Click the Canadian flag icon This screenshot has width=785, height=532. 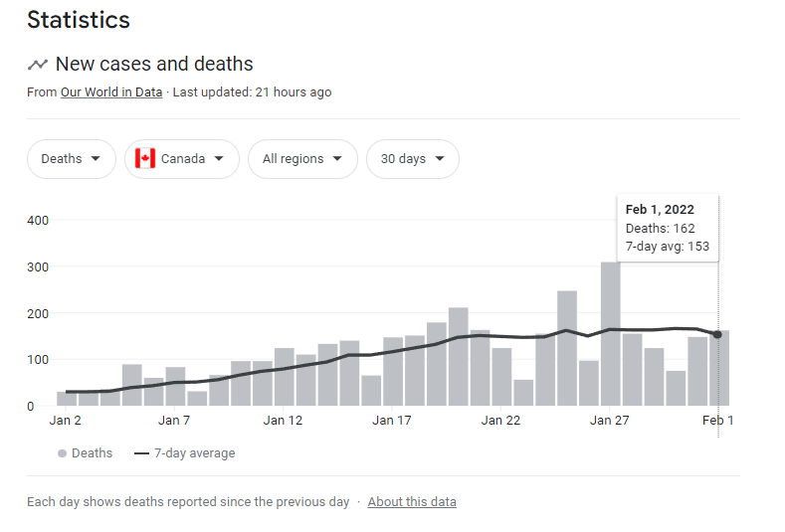pos(145,159)
